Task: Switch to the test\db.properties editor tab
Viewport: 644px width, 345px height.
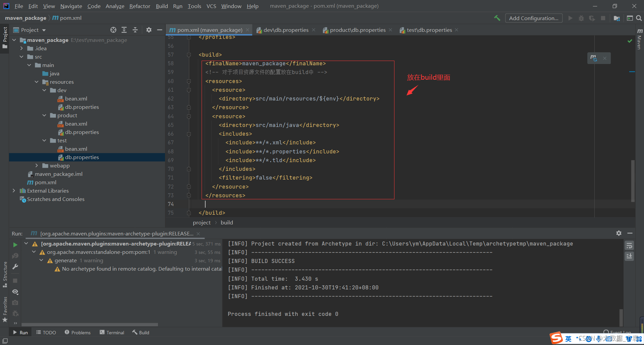Action: tap(429, 30)
